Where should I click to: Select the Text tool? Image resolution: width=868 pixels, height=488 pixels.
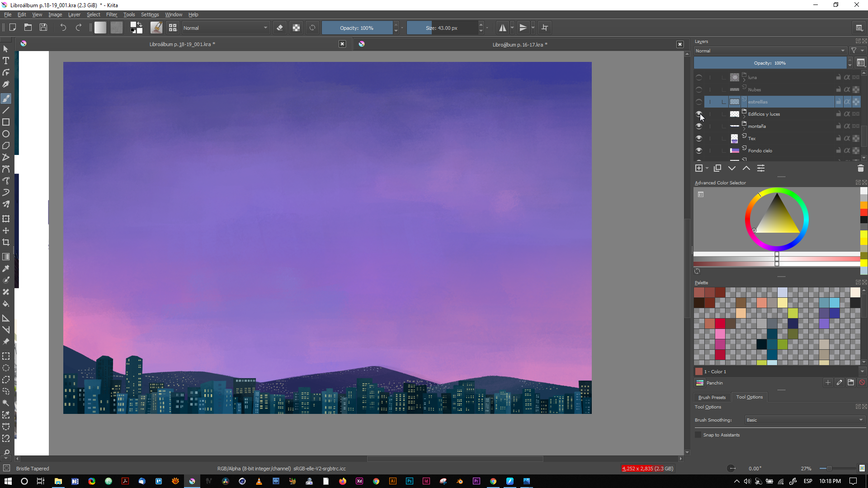click(x=6, y=61)
